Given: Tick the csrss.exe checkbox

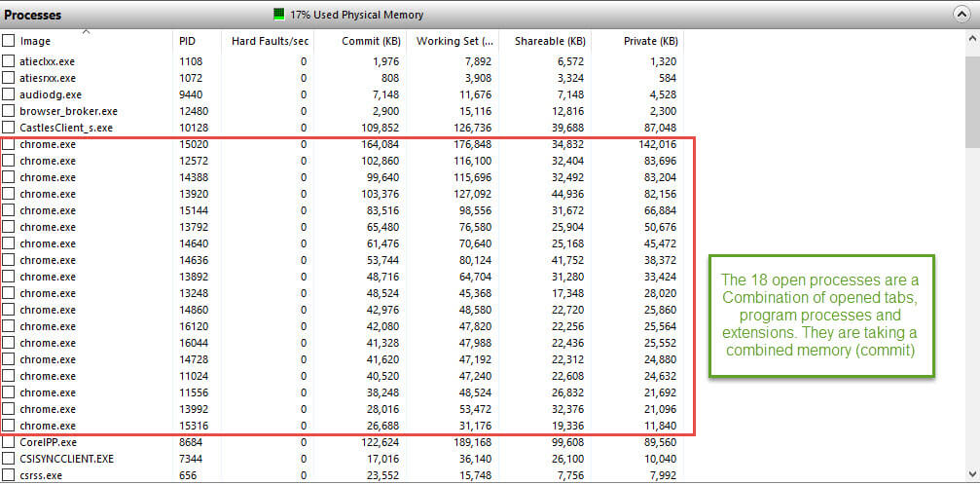Looking at the screenshot, I should coord(8,475).
